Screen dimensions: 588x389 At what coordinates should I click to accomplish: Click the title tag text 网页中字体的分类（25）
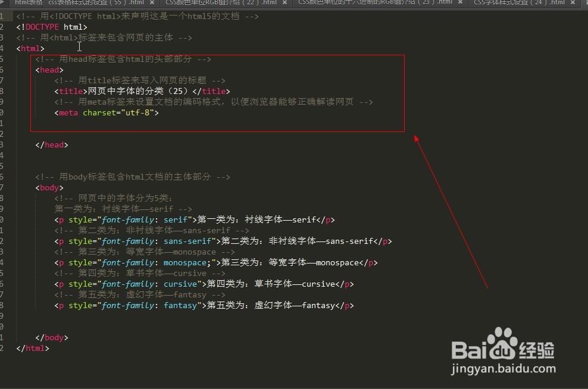click(139, 91)
